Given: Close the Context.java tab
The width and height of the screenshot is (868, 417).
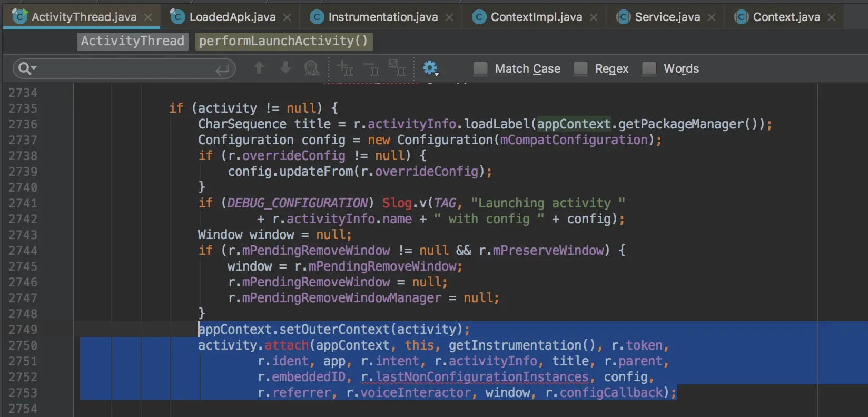Looking at the screenshot, I should pyautogui.click(x=832, y=17).
